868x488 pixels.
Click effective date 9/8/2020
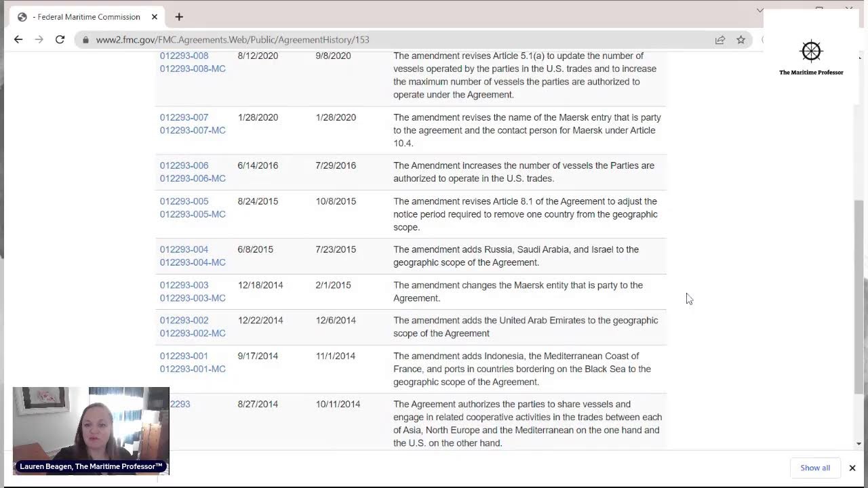(333, 56)
